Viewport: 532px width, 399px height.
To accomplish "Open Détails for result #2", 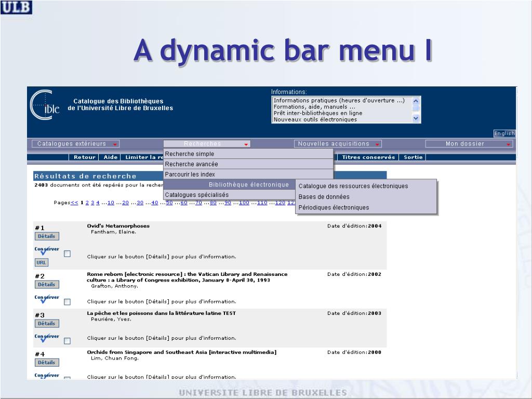I will (x=46, y=284).
